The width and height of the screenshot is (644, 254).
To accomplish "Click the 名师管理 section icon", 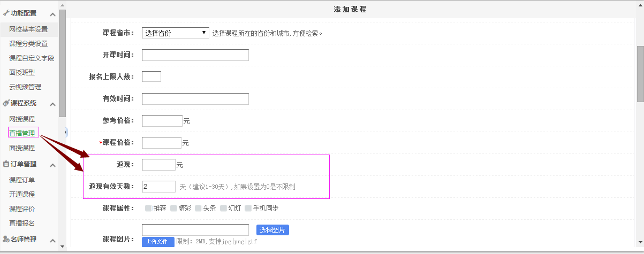I will pos(6,239).
